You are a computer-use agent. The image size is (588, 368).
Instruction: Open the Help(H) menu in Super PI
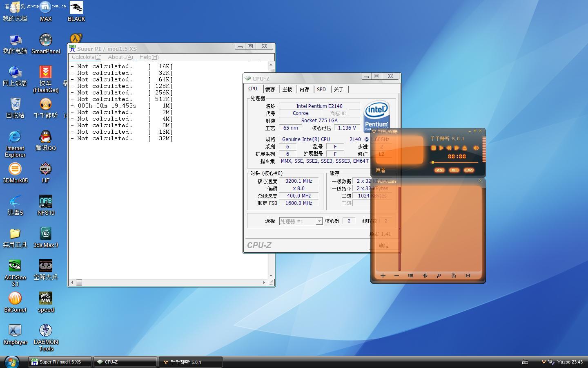149,57
